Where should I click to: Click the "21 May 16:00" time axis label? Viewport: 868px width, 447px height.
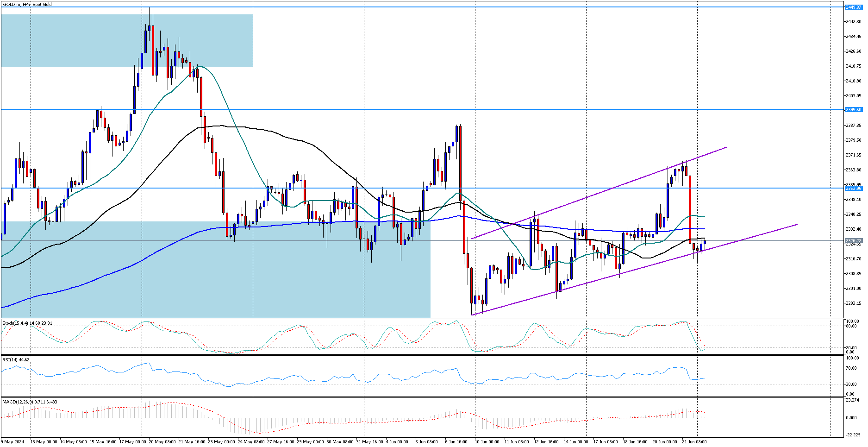pos(192,442)
